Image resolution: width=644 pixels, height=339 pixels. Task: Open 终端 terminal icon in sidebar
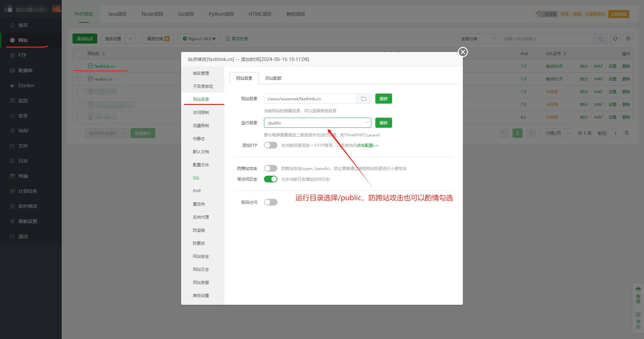tap(12, 176)
